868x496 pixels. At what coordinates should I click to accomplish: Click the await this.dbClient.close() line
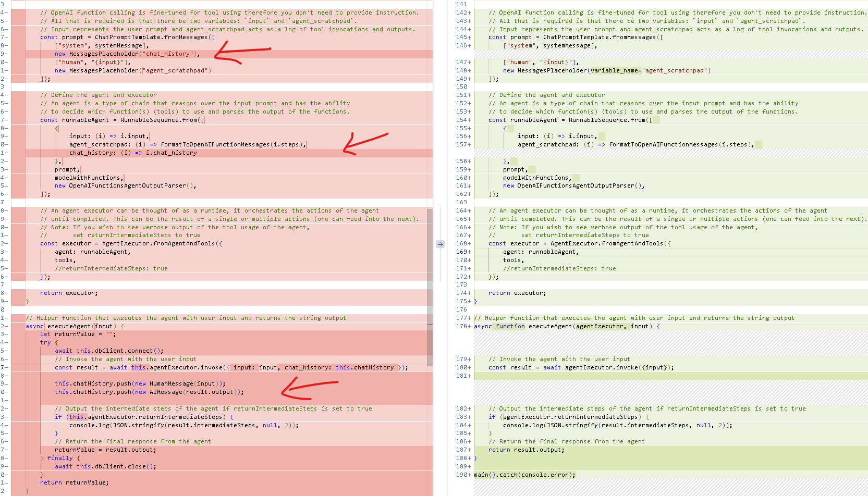click(x=105, y=466)
